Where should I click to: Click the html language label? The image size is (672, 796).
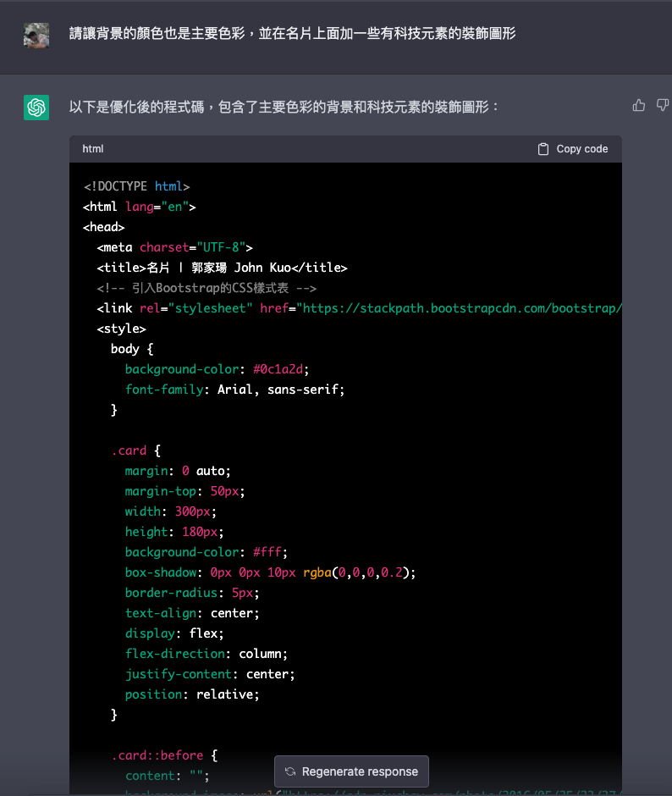coord(93,149)
